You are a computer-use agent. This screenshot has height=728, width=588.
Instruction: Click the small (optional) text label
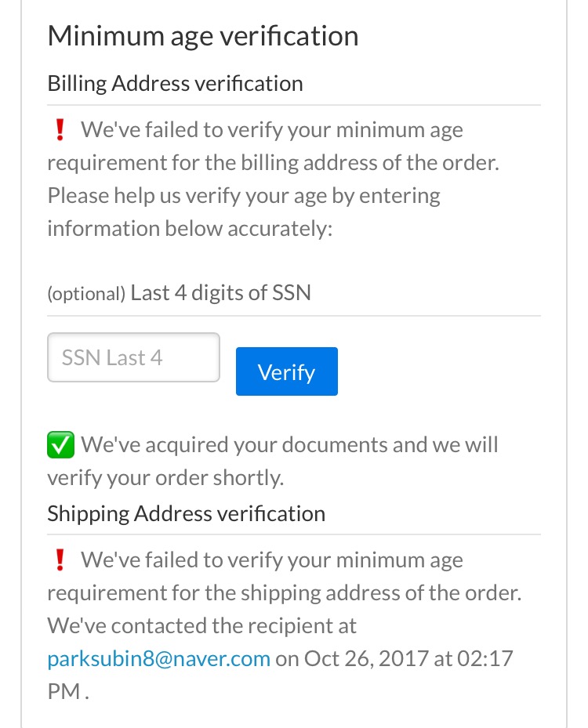coord(86,294)
